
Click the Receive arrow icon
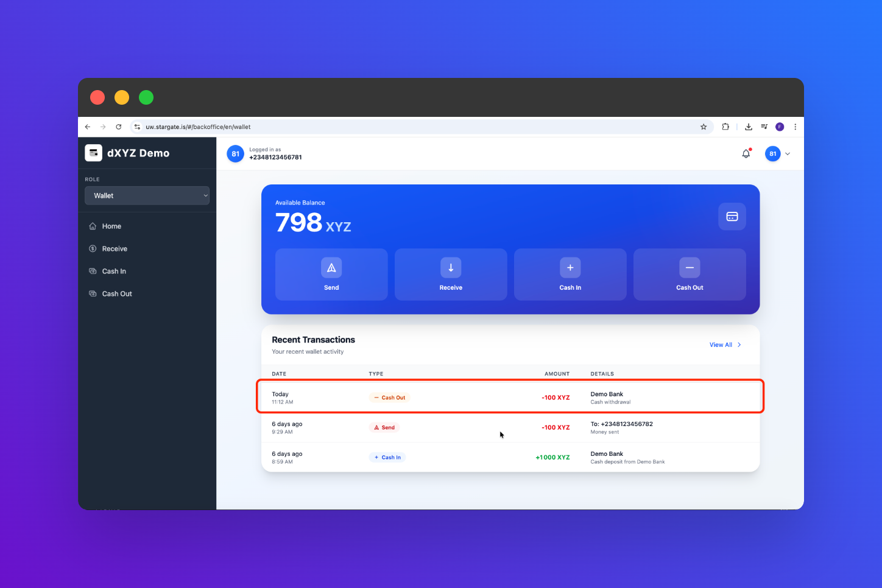450,267
